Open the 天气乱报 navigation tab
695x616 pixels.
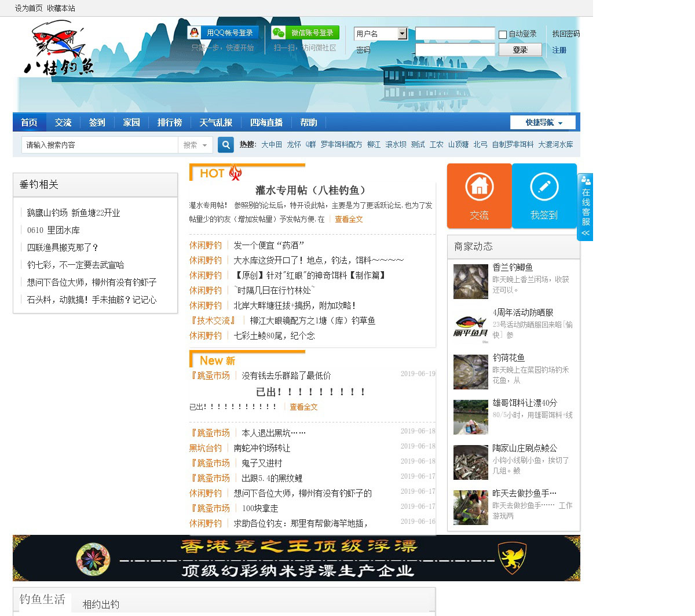(215, 122)
